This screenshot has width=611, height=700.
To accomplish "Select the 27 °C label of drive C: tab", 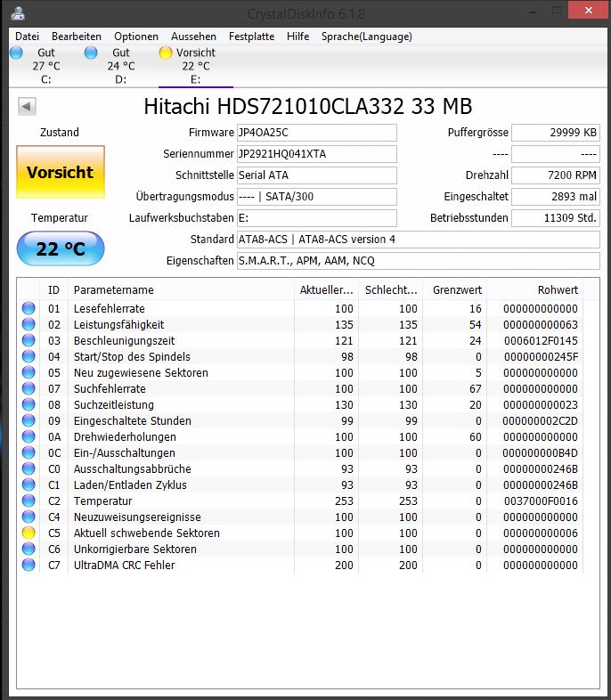I will pyautogui.click(x=46, y=66).
